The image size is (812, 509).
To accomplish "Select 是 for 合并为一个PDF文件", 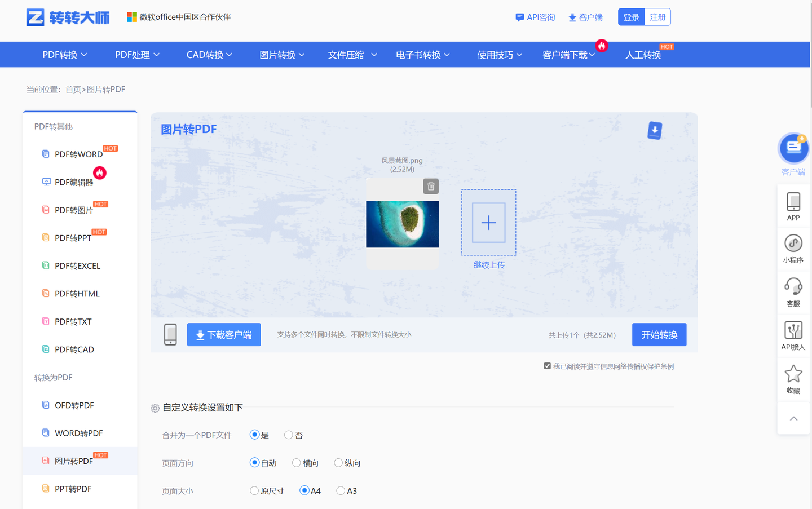I will point(254,435).
